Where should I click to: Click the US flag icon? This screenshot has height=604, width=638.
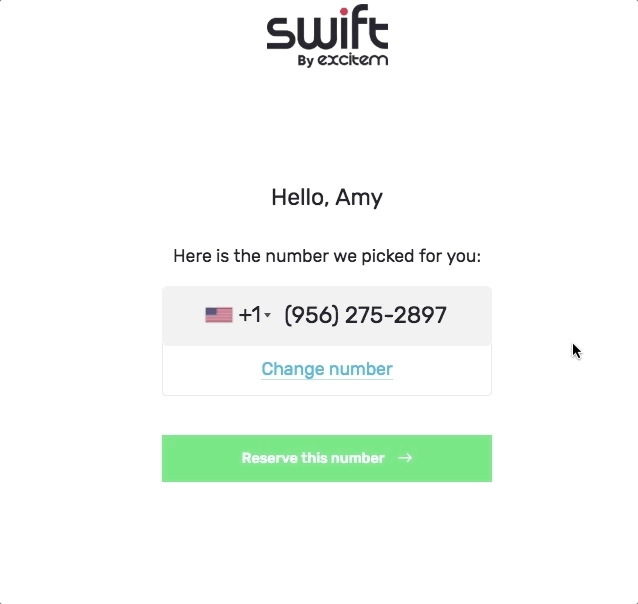pos(219,315)
